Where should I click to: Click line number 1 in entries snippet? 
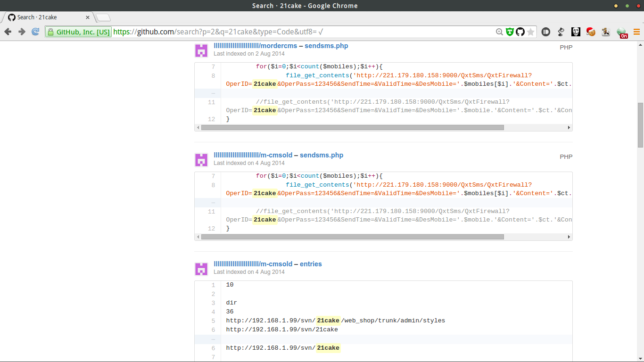click(x=213, y=285)
